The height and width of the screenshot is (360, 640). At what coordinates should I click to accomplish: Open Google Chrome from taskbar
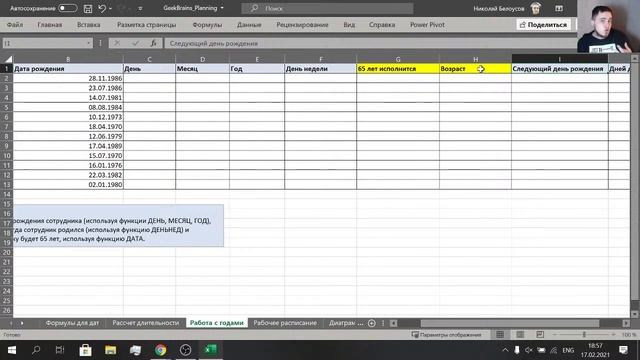[x=160, y=350]
